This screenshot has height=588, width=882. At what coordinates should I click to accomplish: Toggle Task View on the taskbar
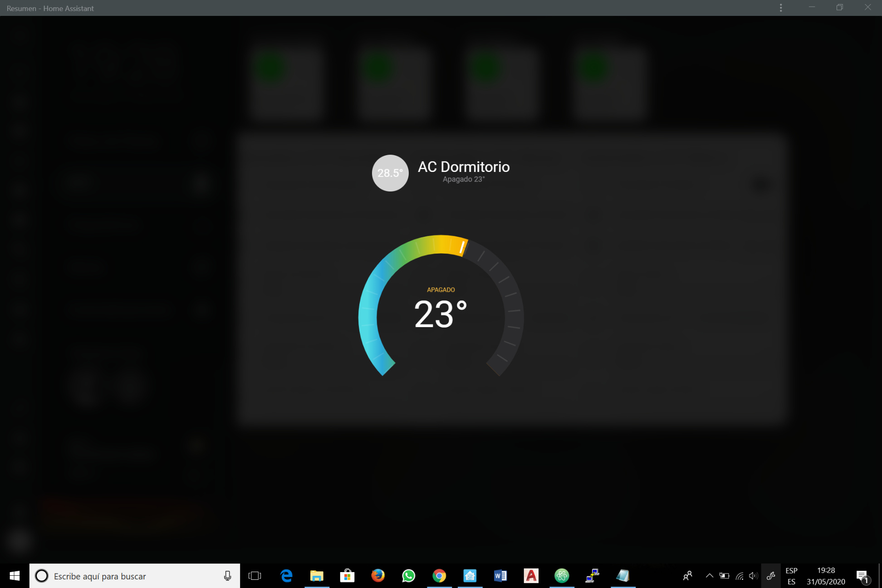[x=255, y=576]
